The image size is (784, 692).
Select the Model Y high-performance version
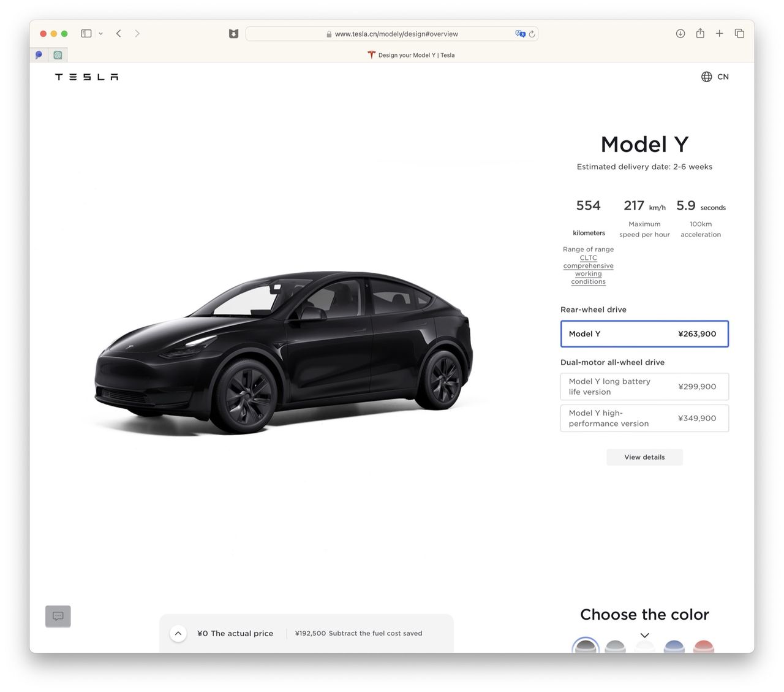644,418
